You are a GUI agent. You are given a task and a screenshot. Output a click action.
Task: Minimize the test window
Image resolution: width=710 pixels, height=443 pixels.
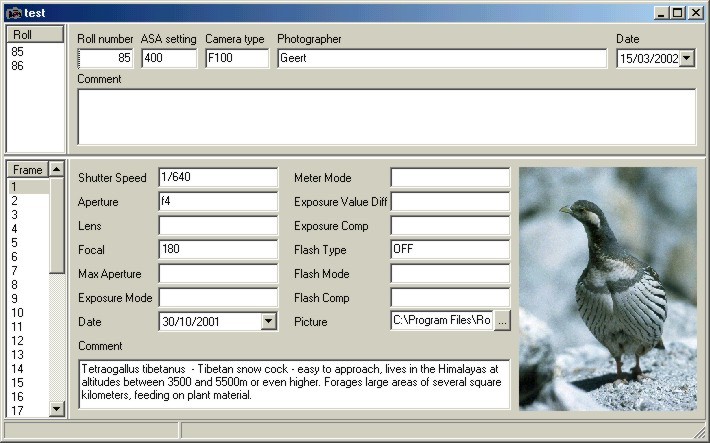(x=662, y=13)
